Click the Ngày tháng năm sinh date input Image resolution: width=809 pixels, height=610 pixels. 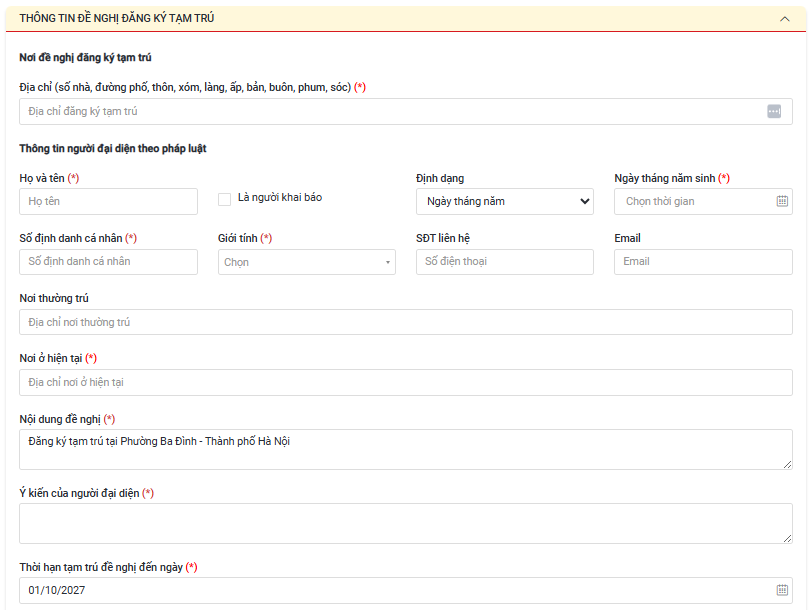pos(692,201)
